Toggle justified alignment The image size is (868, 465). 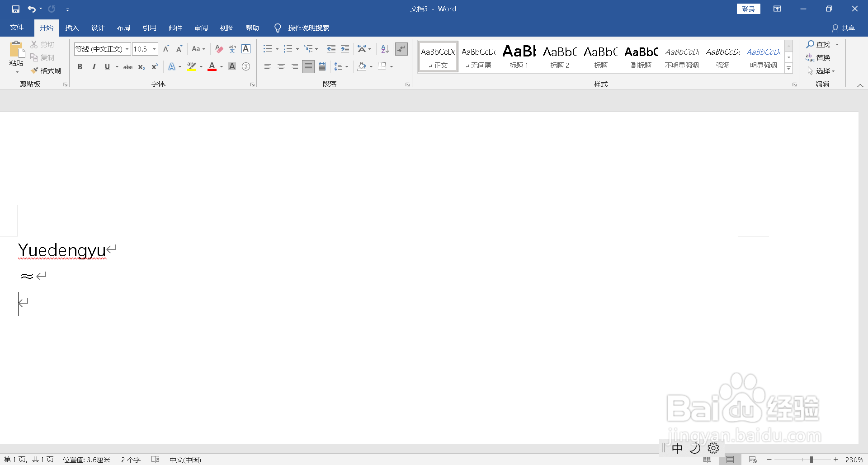[x=308, y=67]
